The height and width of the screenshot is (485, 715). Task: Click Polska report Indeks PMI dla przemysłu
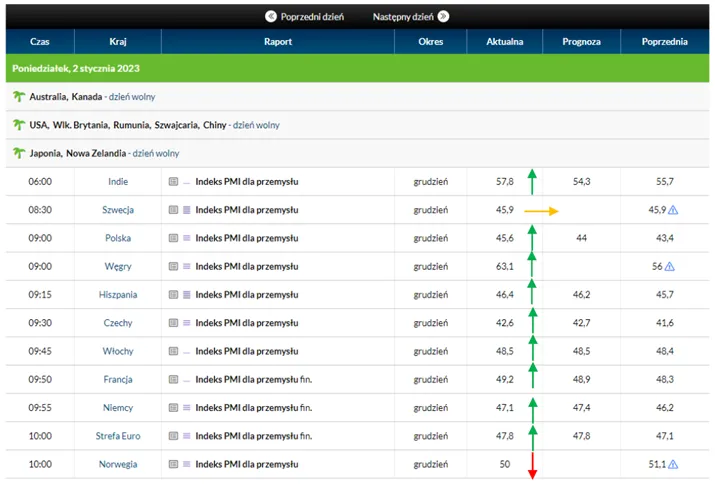point(247,238)
